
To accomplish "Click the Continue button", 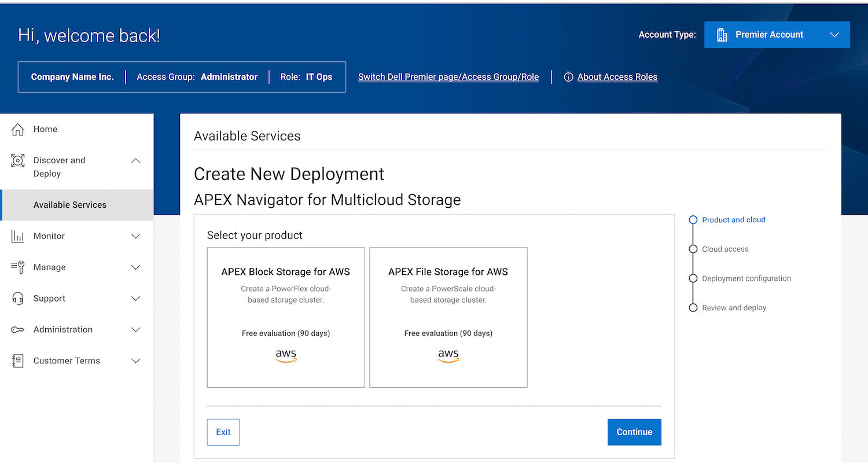I will pyautogui.click(x=634, y=432).
